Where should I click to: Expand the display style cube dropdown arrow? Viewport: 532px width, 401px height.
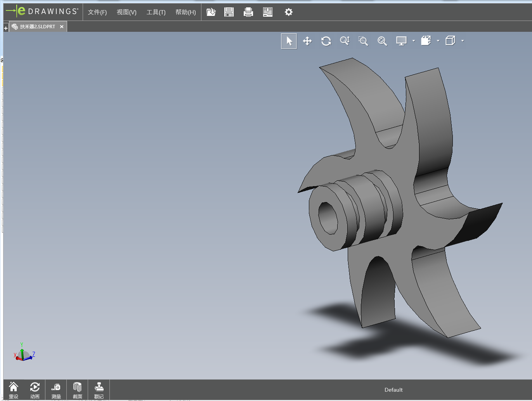(463, 41)
